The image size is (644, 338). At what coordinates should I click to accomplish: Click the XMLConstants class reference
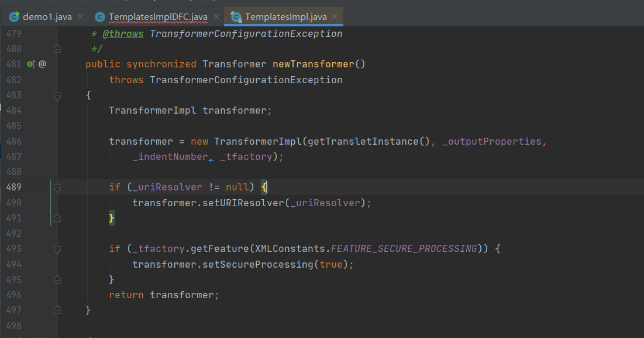(x=290, y=249)
